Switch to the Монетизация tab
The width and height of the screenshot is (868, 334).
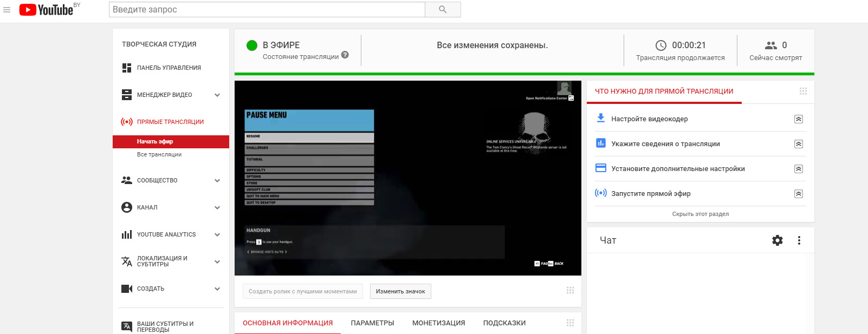pos(439,323)
